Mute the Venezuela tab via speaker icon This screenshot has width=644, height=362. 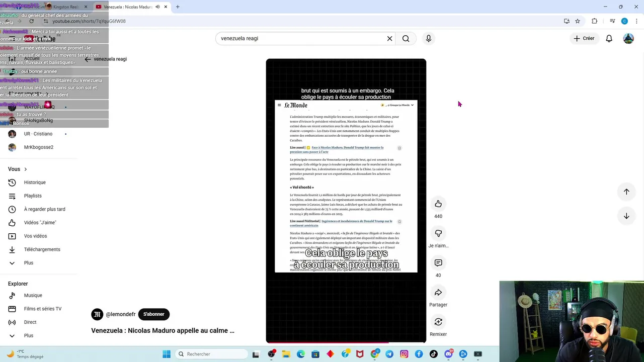pos(157,7)
